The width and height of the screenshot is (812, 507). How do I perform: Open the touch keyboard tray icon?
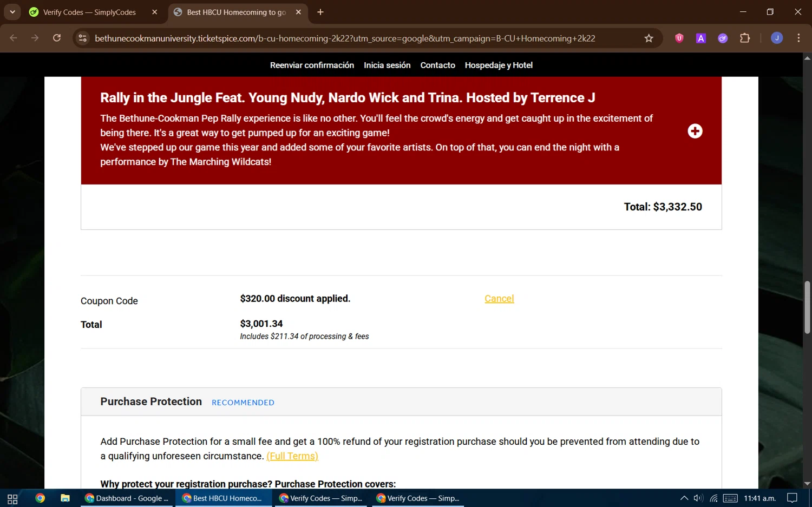coord(730,498)
